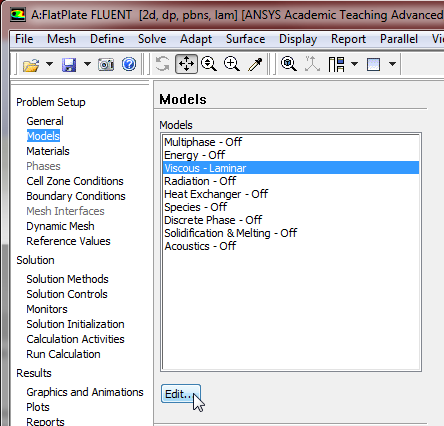
Task: Select the Zoom to Area magnifier icon
Action: tap(232, 64)
